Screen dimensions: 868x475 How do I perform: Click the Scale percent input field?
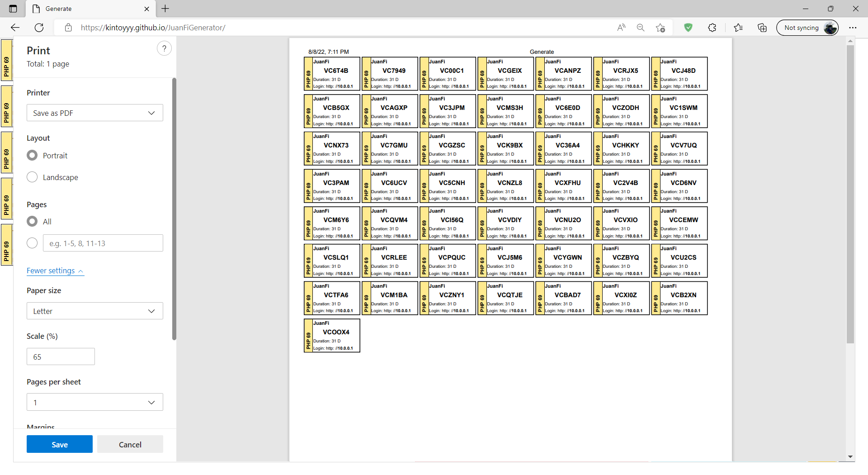[x=61, y=357]
